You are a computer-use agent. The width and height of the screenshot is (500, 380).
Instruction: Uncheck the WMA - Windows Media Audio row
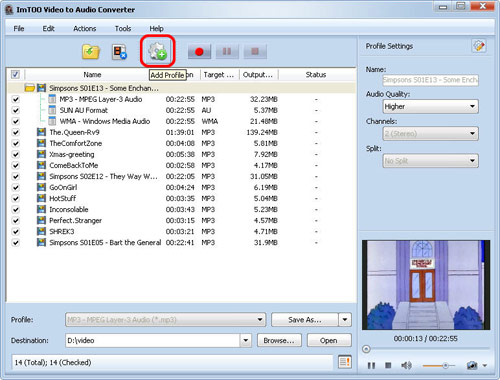(15, 121)
